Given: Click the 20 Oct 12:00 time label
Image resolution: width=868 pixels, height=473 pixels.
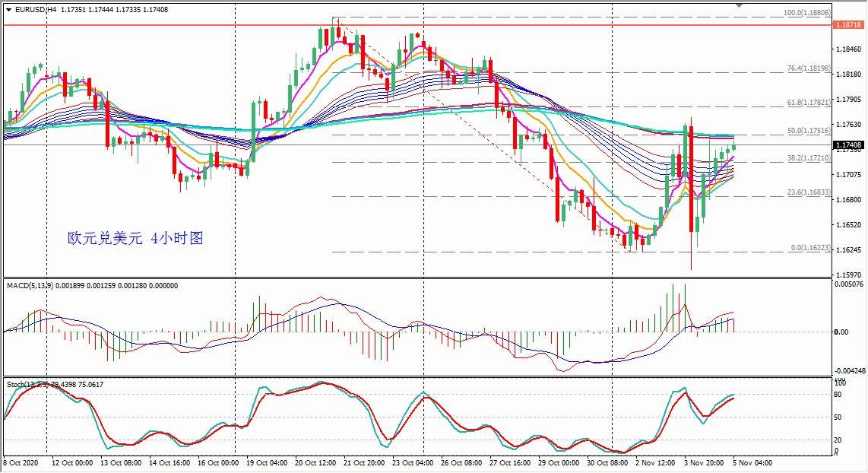Looking at the screenshot, I should 315,462.
